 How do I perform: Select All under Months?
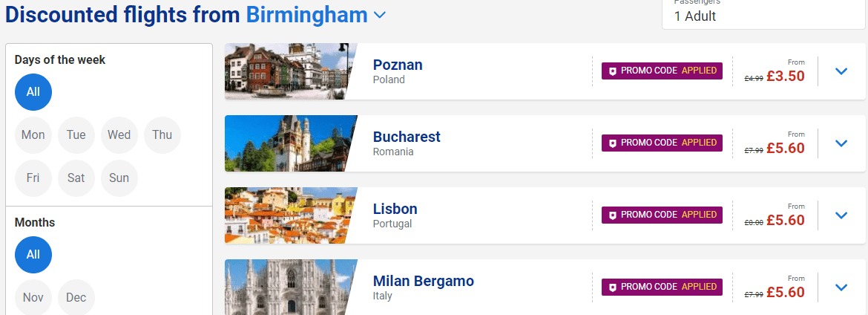pos(33,255)
